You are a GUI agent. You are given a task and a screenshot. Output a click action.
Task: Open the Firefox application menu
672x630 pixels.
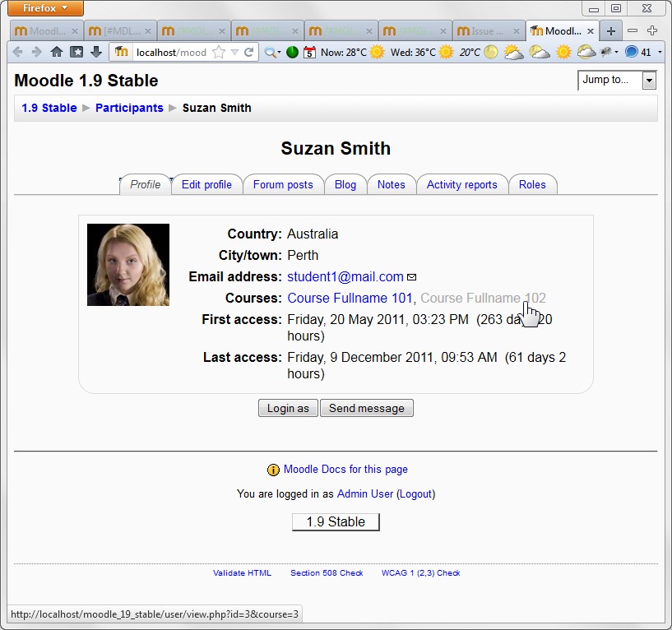[x=45, y=8]
